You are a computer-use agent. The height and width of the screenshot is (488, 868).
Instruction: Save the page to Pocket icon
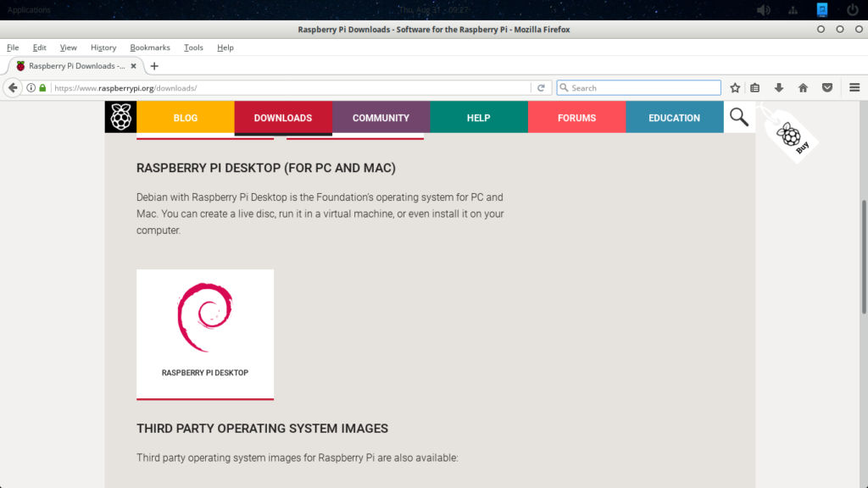coord(827,87)
